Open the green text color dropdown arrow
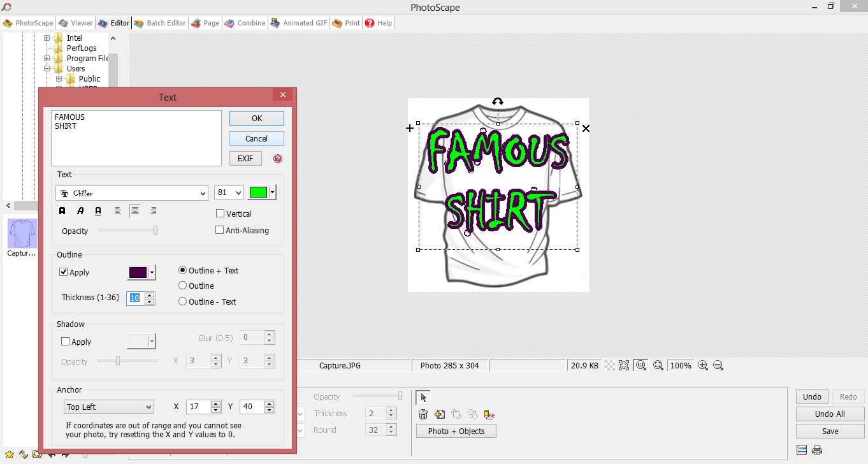This screenshot has width=868, height=464. point(273,192)
